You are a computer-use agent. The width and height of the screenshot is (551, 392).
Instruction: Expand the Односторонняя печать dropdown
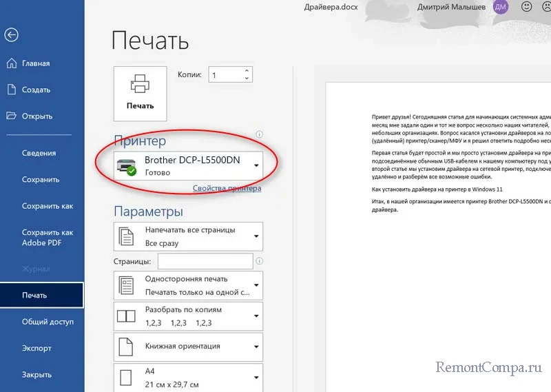[x=256, y=285]
